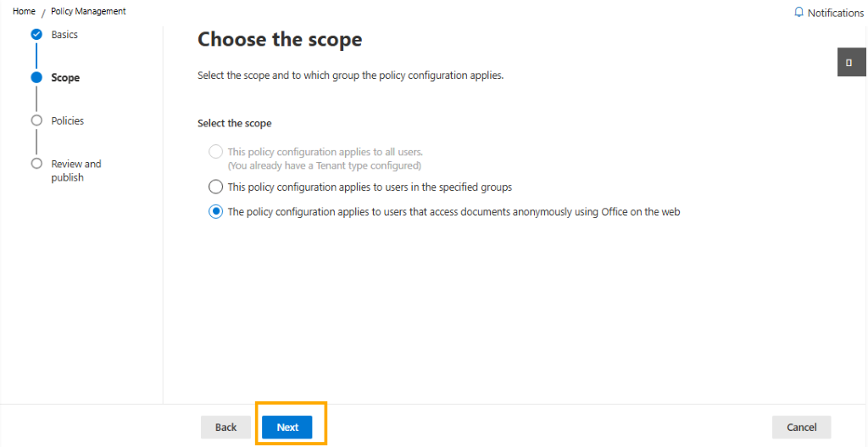Open the Scope step label
The height and width of the screenshot is (447, 868).
[x=65, y=77]
